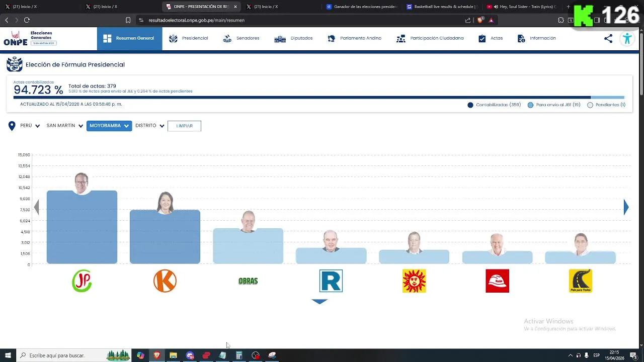Select the Contabilizadas (359) legend item
The width and height of the screenshot is (644, 362).
tap(494, 105)
